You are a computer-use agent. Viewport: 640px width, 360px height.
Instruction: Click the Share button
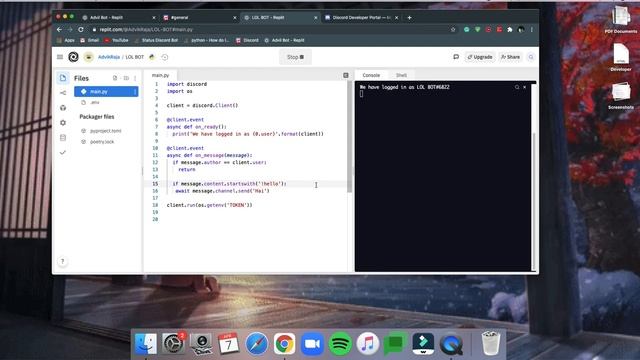510,57
